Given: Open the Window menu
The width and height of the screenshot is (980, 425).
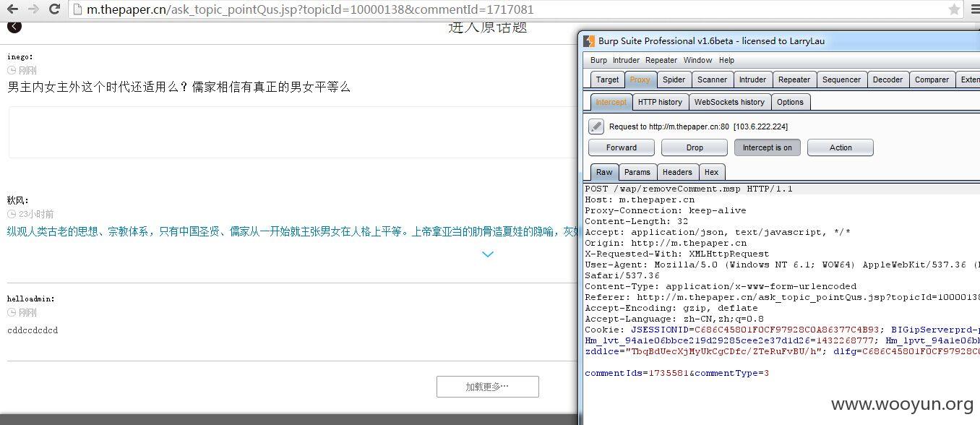Looking at the screenshot, I should click(x=697, y=60).
